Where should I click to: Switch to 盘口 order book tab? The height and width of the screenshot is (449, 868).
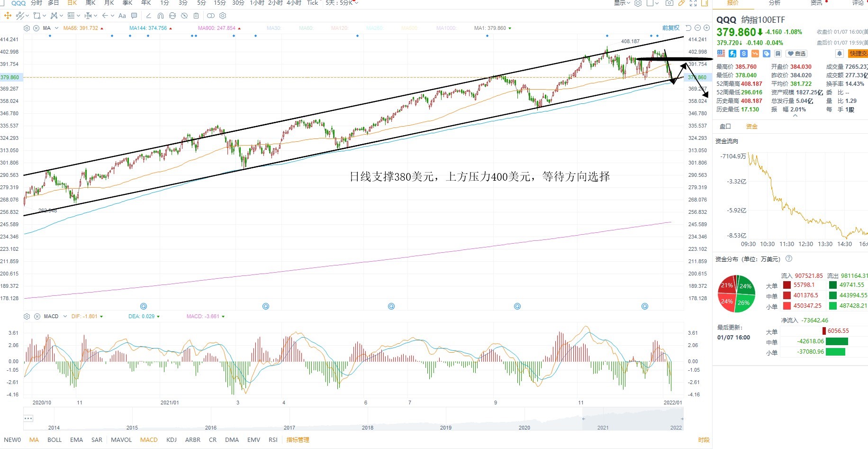coord(725,127)
